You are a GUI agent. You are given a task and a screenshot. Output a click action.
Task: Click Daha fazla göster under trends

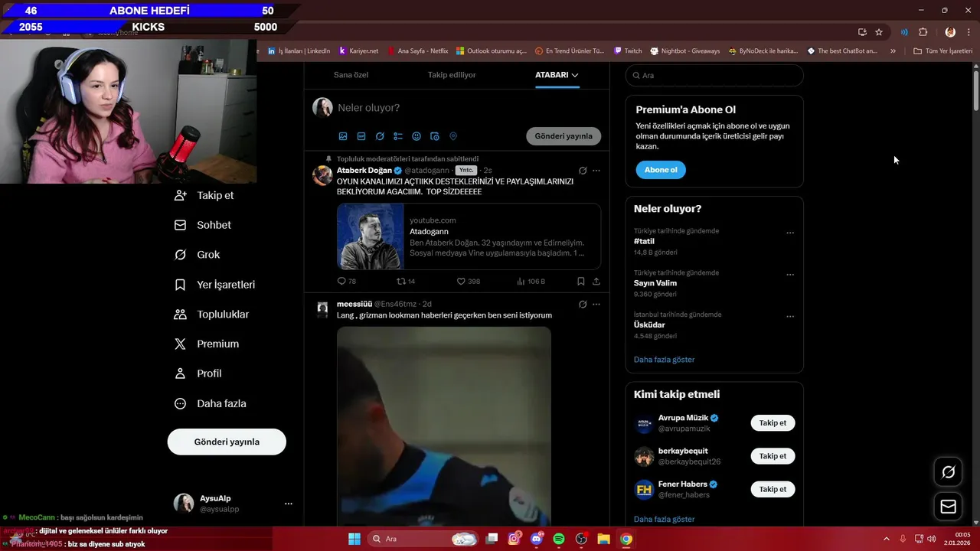coord(664,360)
